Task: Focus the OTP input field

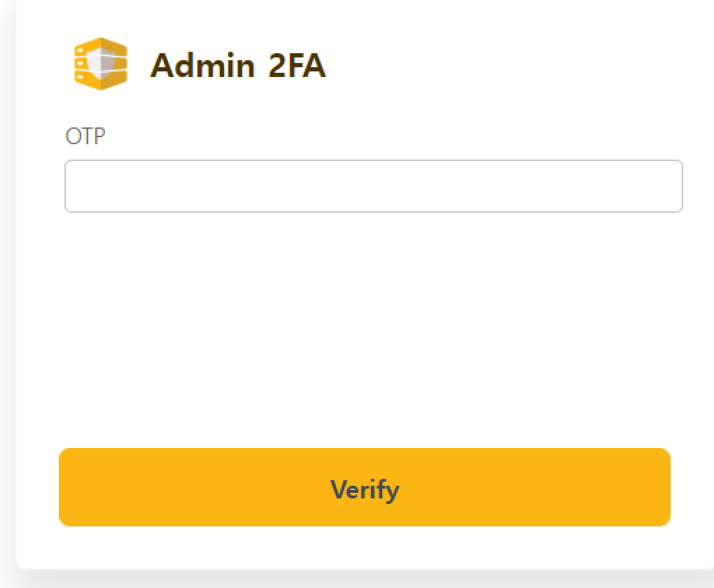Action: click(373, 186)
